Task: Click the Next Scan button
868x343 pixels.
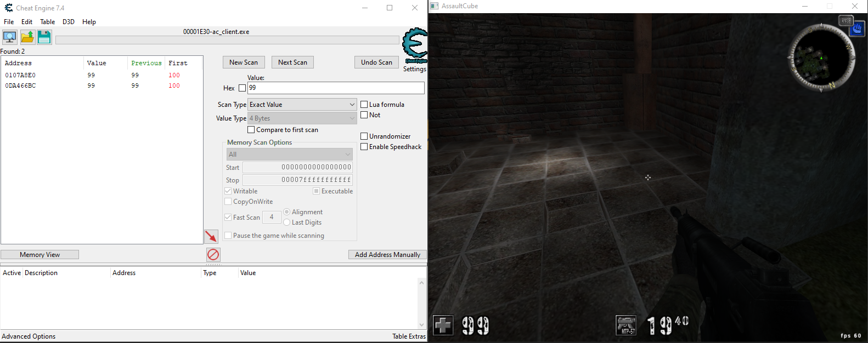Action: pyautogui.click(x=292, y=62)
